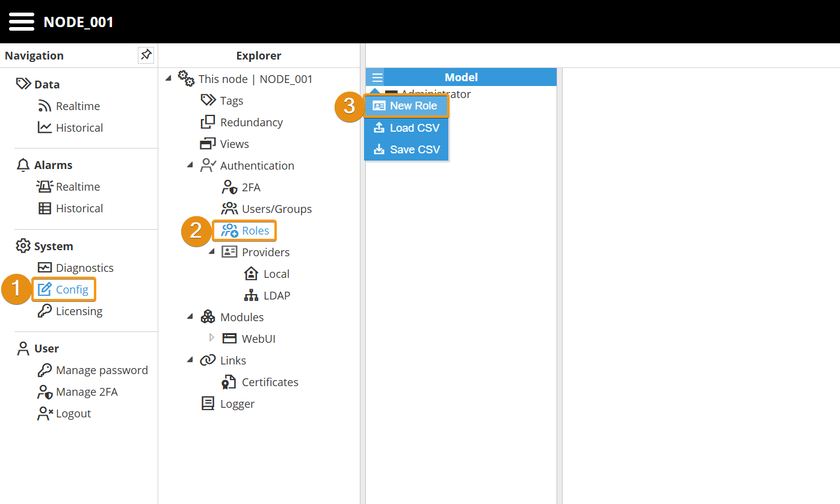Go to Licensing under System
This screenshot has width=840, height=504.
79,311
